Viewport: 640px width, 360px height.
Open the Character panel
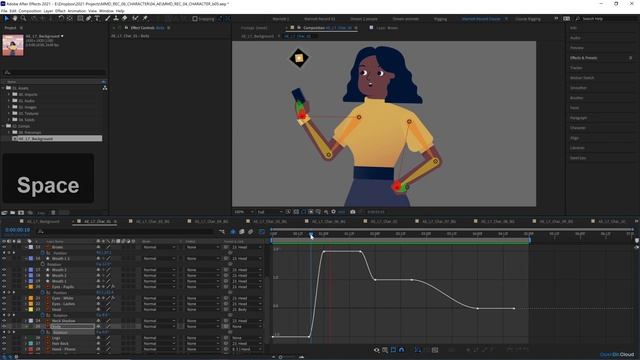[578, 128]
